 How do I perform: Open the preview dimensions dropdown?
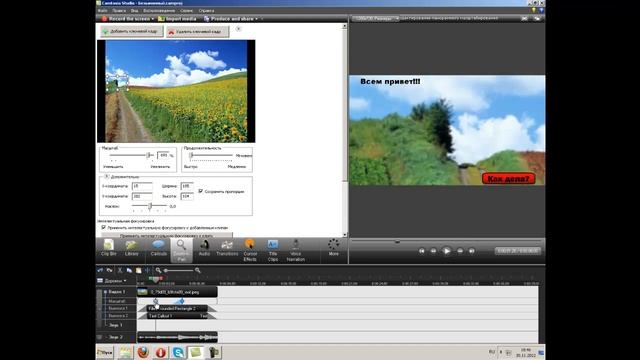(376, 19)
